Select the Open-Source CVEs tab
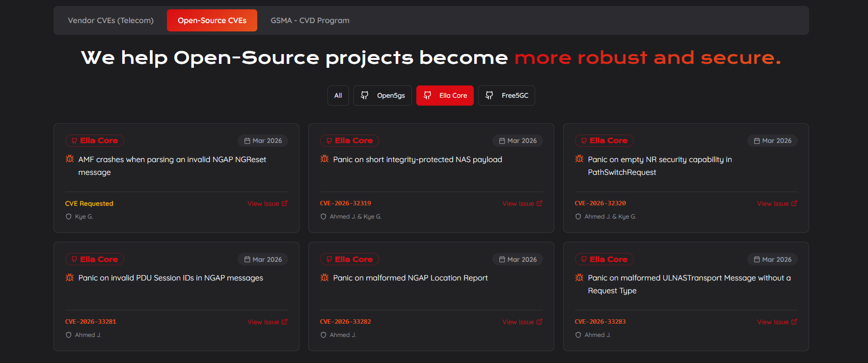 tap(212, 21)
